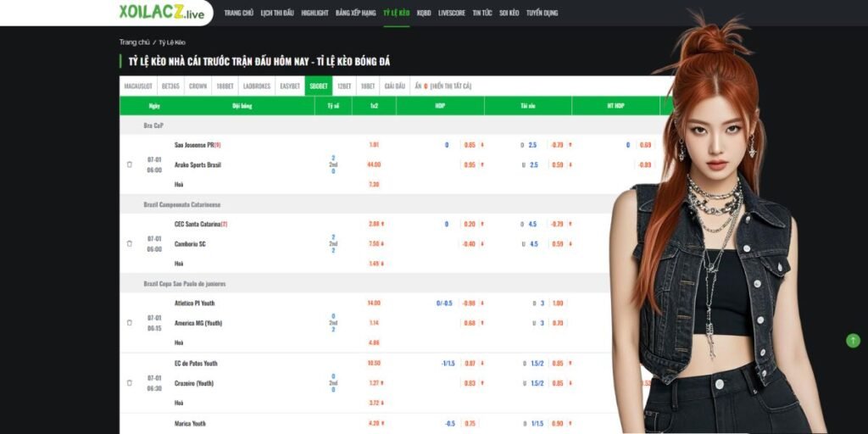Click the Brazil Campeonato Catarinense league header

click(183, 204)
